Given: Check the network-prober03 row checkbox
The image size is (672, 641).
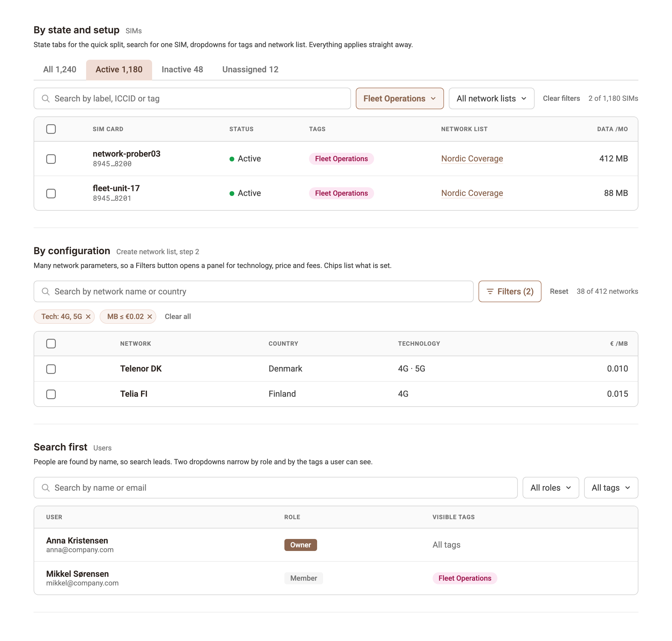Looking at the screenshot, I should tap(51, 159).
